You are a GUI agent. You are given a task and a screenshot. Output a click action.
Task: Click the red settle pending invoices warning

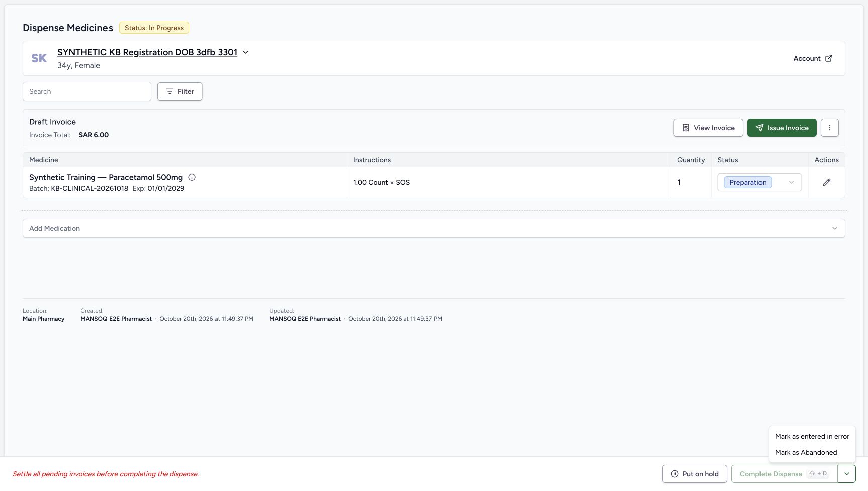(x=106, y=474)
